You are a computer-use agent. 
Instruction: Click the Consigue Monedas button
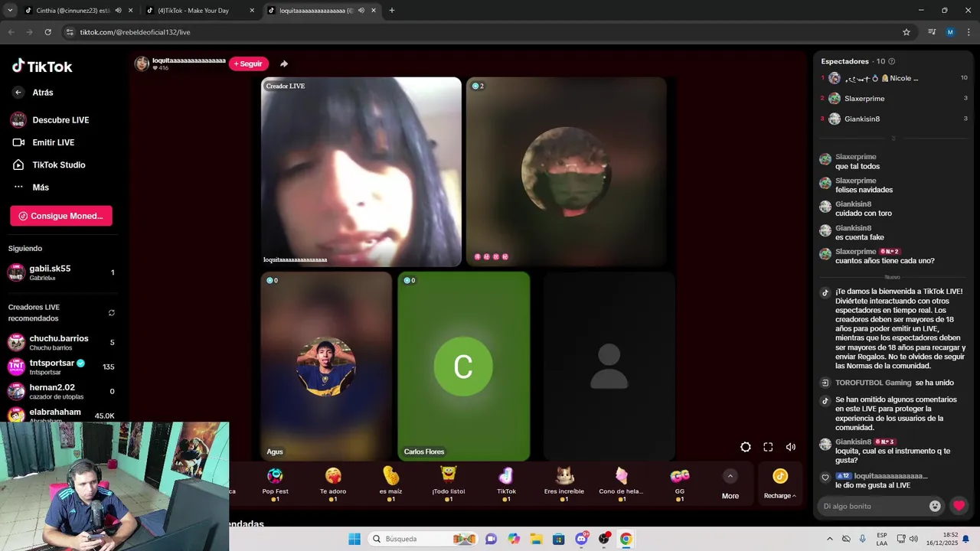(x=61, y=216)
